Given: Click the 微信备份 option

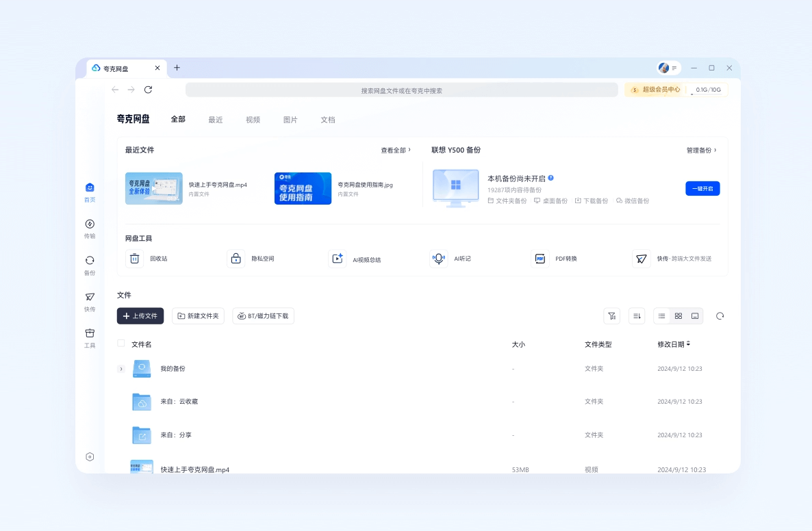Looking at the screenshot, I should [x=633, y=200].
